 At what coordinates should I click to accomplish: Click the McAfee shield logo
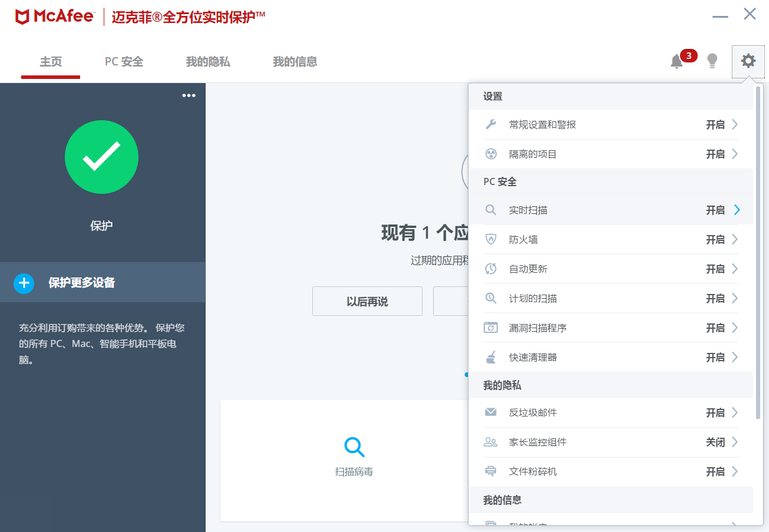(22, 17)
